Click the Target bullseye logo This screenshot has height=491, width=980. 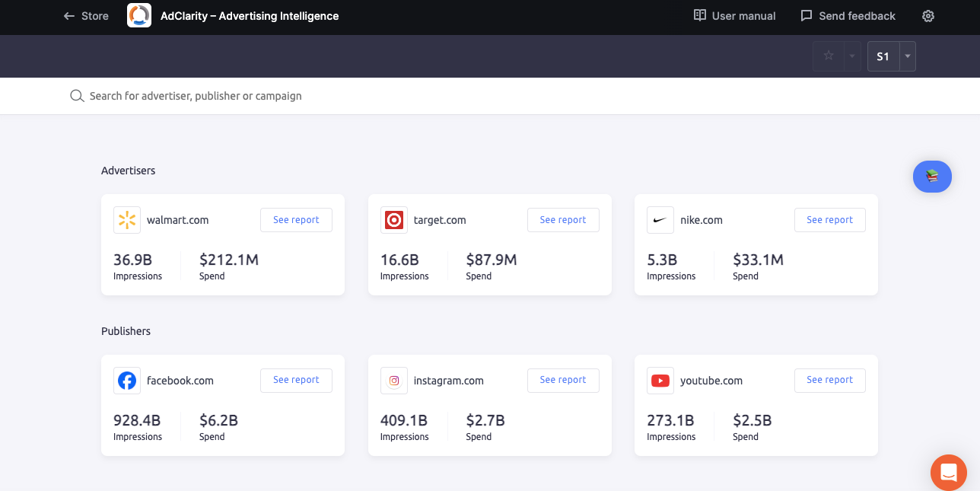(x=394, y=220)
